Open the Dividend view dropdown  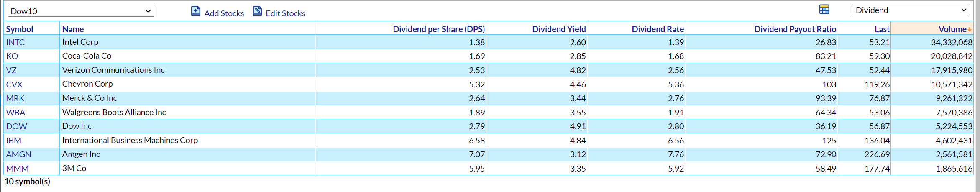tap(911, 10)
